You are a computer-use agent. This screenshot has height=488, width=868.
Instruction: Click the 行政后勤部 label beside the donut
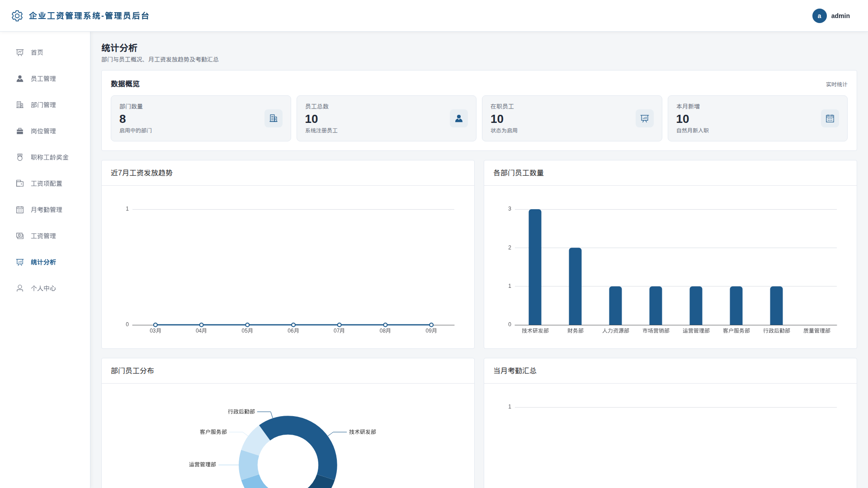click(241, 412)
